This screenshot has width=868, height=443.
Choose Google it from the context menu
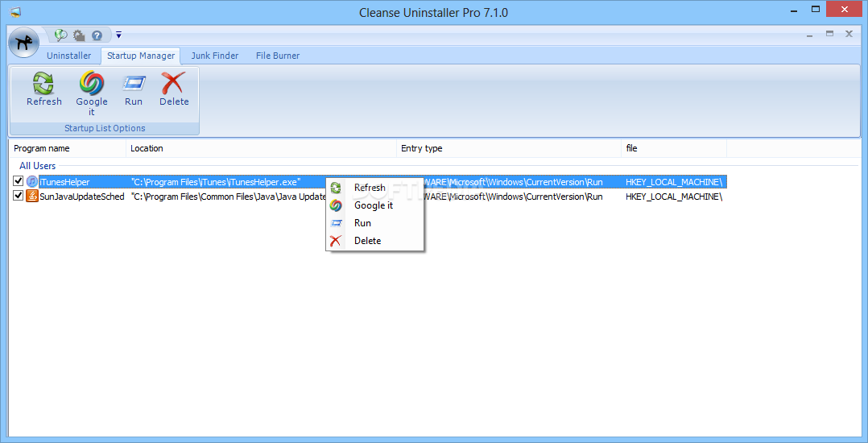pyautogui.click(x=374, y=205)
